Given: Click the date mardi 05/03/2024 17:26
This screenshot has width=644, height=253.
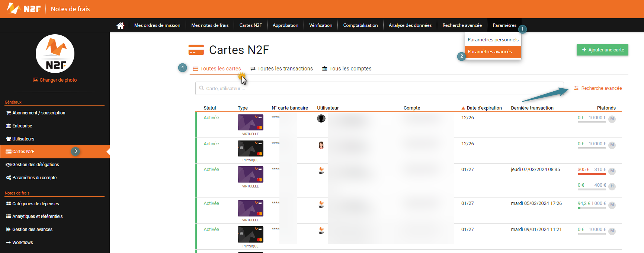Looking at the screenshot, I should 536,203.
